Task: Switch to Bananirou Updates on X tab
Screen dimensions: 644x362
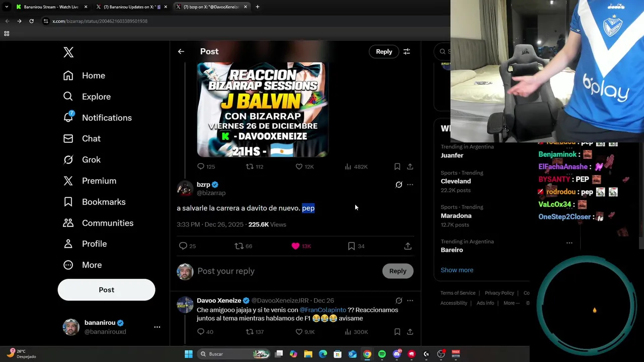Action: click(132, 7)
